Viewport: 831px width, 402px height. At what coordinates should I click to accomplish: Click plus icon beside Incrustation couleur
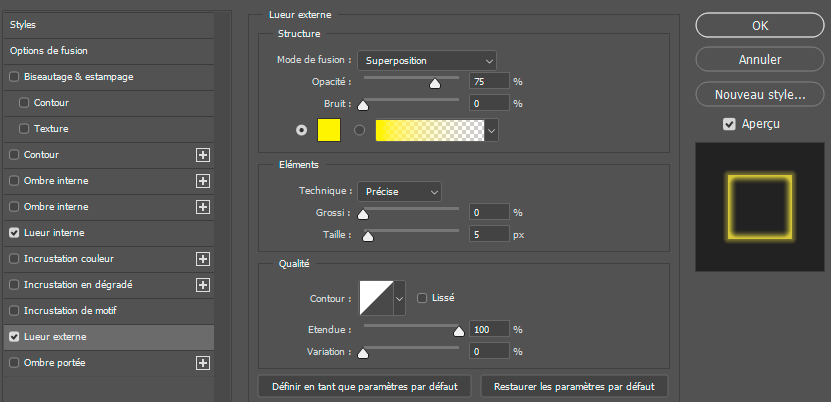[x=203, y=259]
